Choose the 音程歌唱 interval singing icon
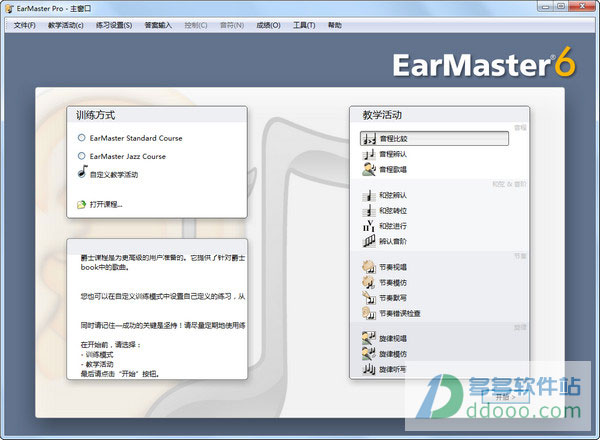This screenshot has height=440, width=600. (x=369, y=169)
